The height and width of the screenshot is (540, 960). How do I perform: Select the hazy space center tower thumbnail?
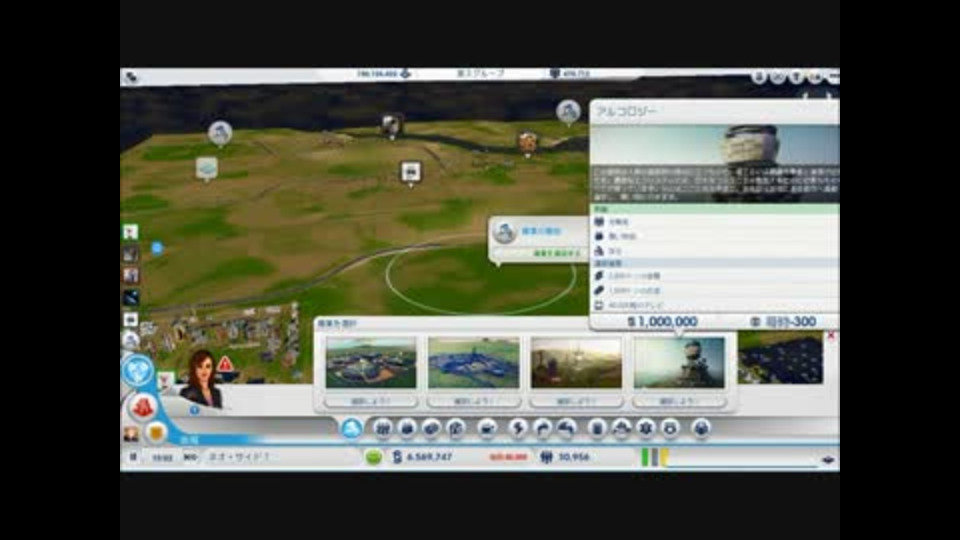[x=576, y=362]
